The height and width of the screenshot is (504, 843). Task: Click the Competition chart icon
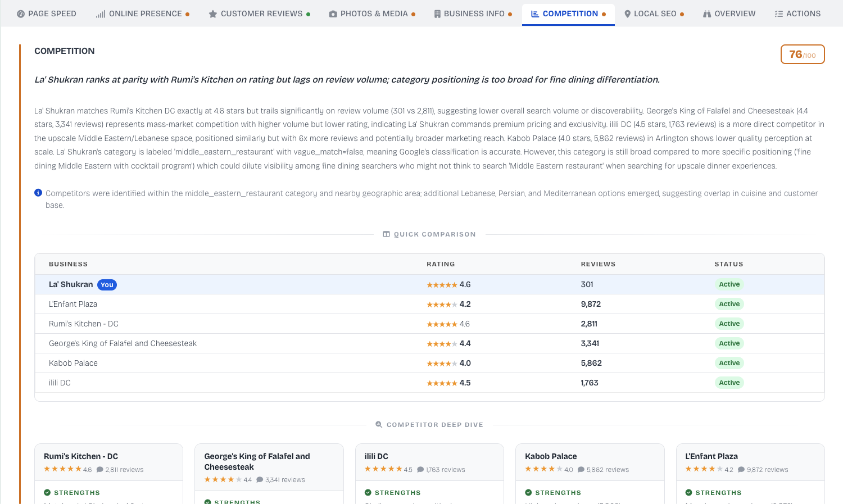point(535,13)
